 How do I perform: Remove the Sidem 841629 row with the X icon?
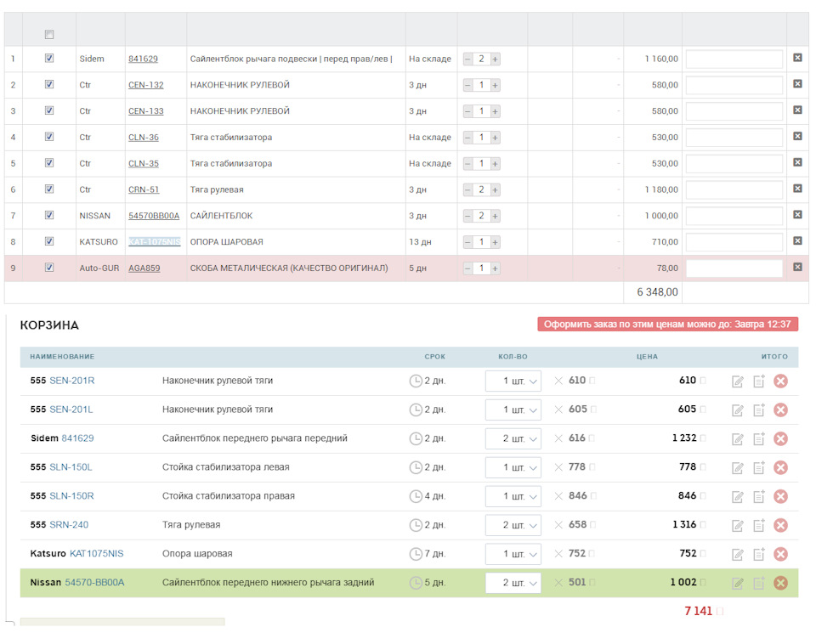797,58
